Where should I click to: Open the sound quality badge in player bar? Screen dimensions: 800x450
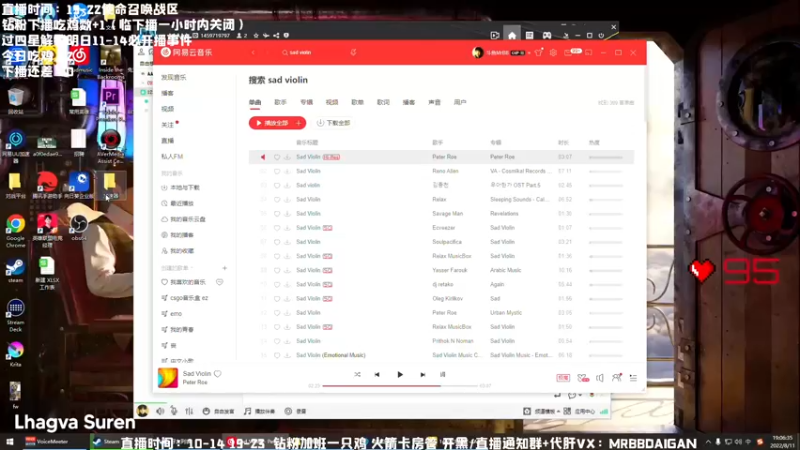point(563,378)
